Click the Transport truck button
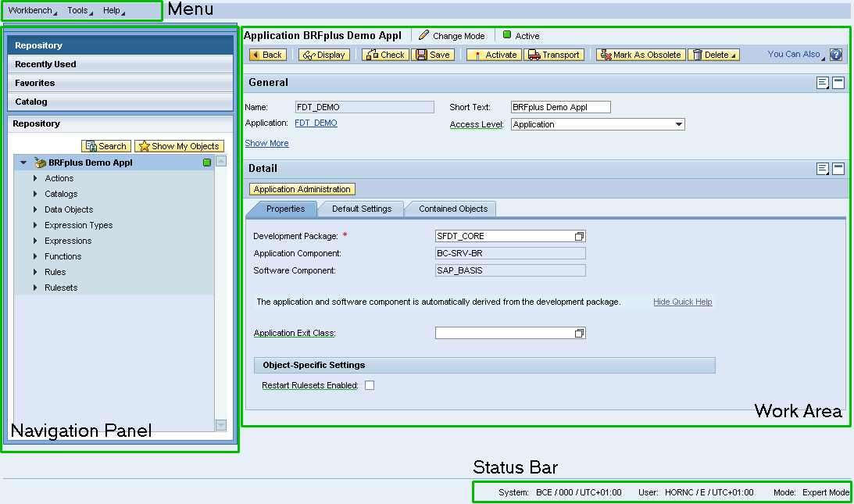This screenshot has width=854, height=504. click(554, 55)
